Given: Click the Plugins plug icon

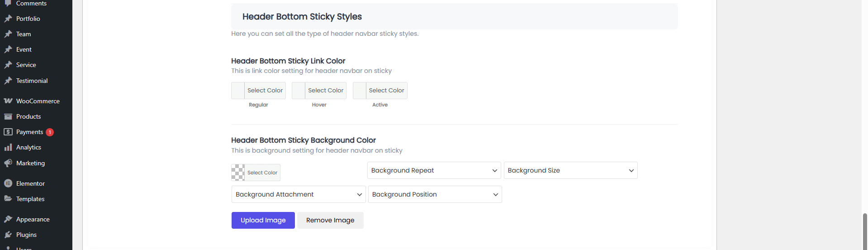Looking at the screenshot, I should pyautogui.click(x=8, y=235).
